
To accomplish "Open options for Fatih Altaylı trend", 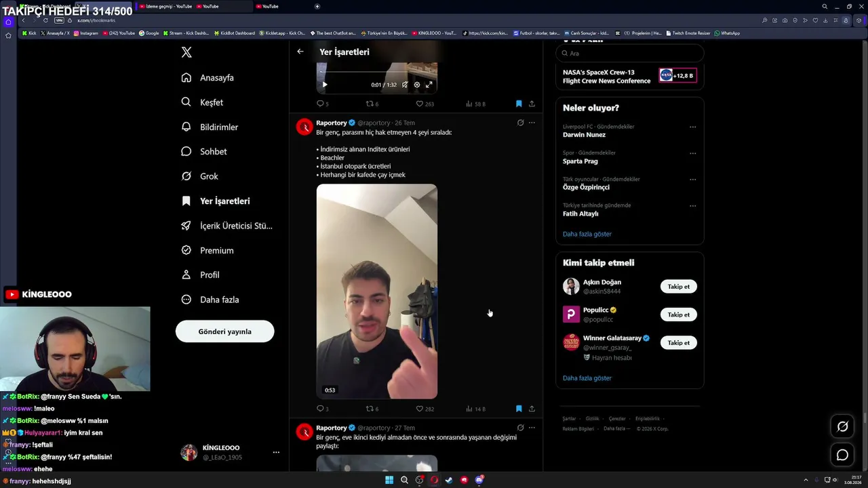I will click(692, 206).
